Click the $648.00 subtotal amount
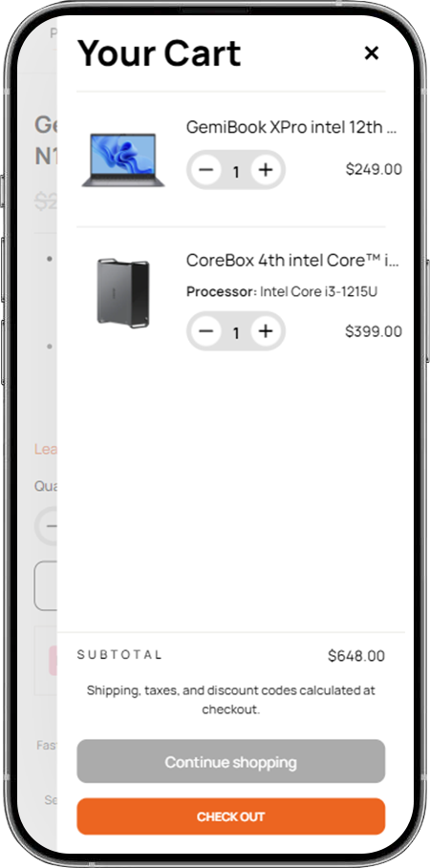 pyautogui.click(x=356, y=656)
